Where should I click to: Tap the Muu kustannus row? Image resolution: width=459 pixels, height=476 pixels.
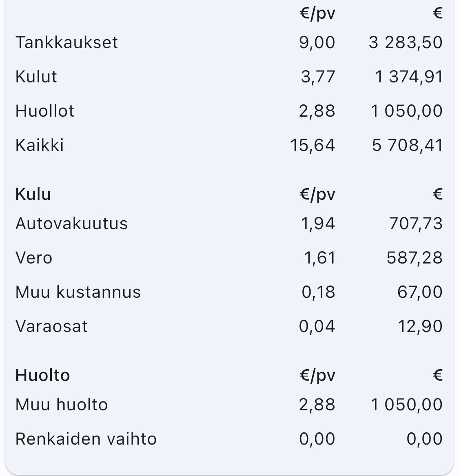click(x=229, y=292)
